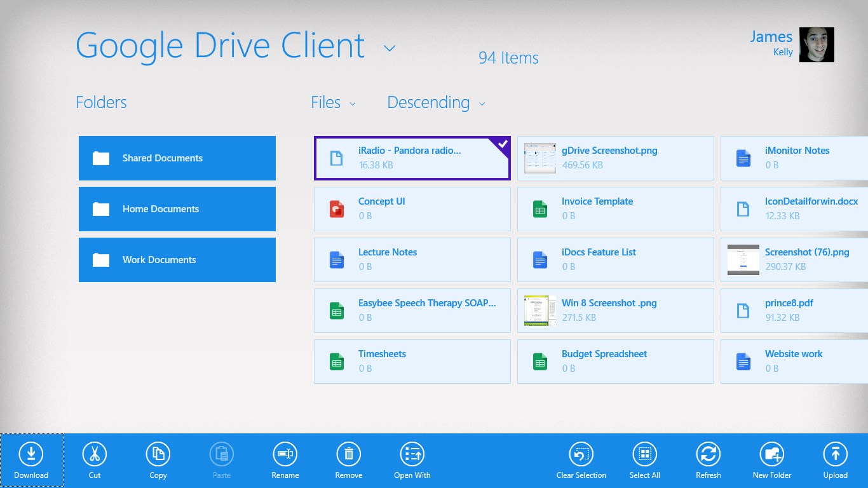
Task: Click the Refresh icon
Action: (x=709, y=454)
